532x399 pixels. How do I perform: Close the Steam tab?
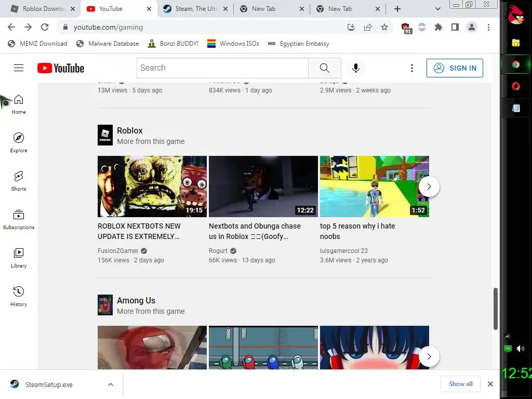coord(225,9)
